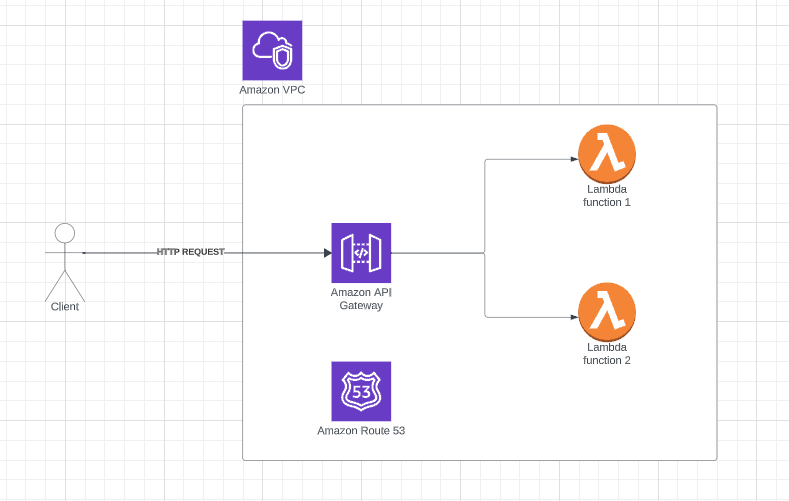Select the Lambda function 1 orange icon

tap(607, 154)
